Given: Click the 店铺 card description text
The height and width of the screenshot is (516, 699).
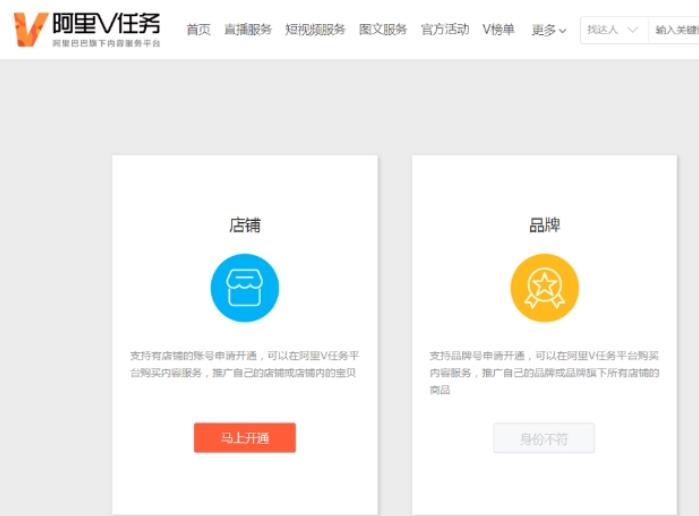Looking at the screenshot, I should [x=244, y=364].
